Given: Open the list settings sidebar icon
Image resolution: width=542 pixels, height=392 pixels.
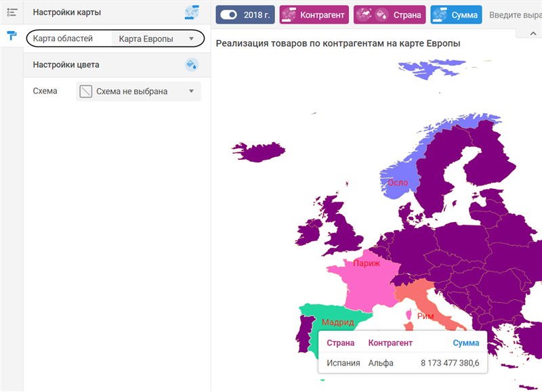Looking at the screenshot, I should [x=12, y=12].
